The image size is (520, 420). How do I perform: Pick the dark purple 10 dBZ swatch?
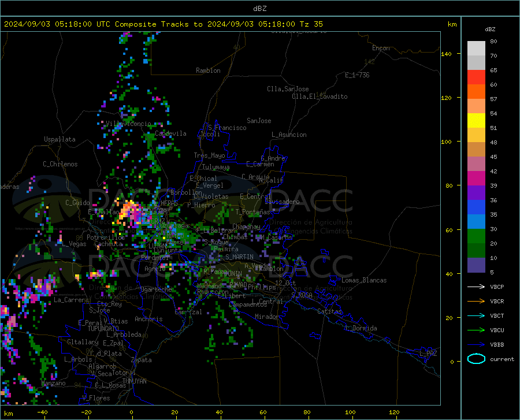476,265
